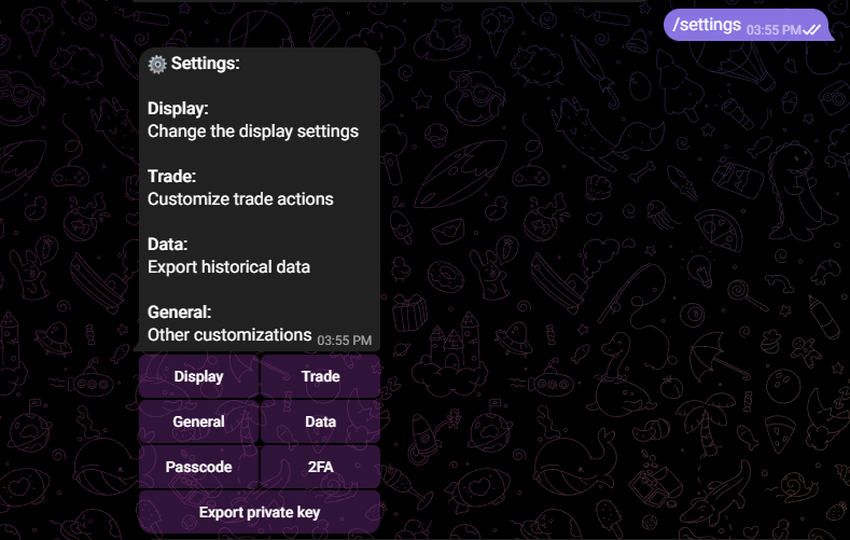Image resolution: width=850 pixels, height=540 pixels.
Task: Click the bold "Data:" heading in the message
Action: click(168, 244)
